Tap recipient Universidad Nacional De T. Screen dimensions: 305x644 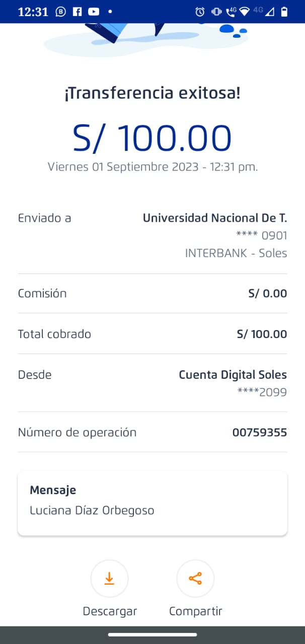[214, 218]
